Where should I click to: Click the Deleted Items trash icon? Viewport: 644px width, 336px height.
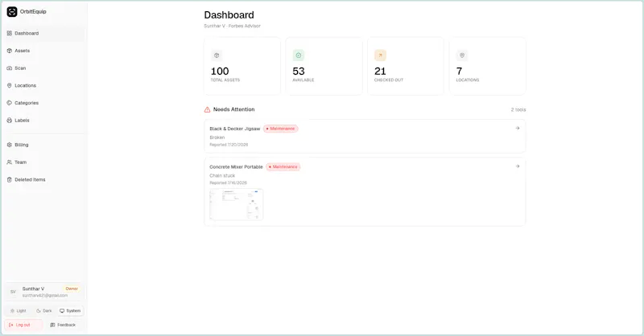10,180
